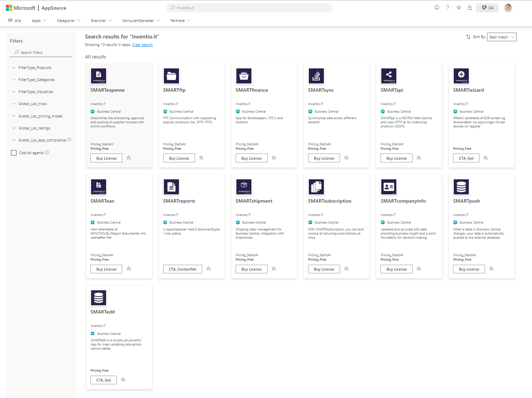
Task: Open the Kategorier menu
Action: [x=68, y=21]
